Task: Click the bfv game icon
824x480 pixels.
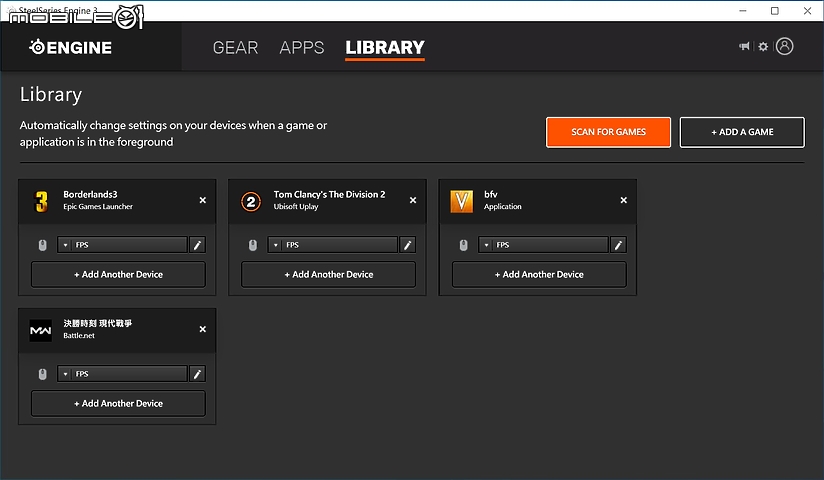Action: (462, 201)
